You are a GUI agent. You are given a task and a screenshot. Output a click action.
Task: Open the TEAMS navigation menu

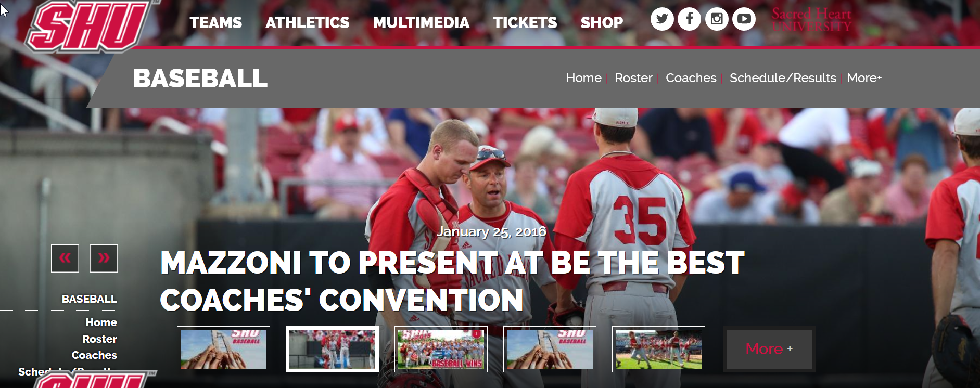[215, 23]
